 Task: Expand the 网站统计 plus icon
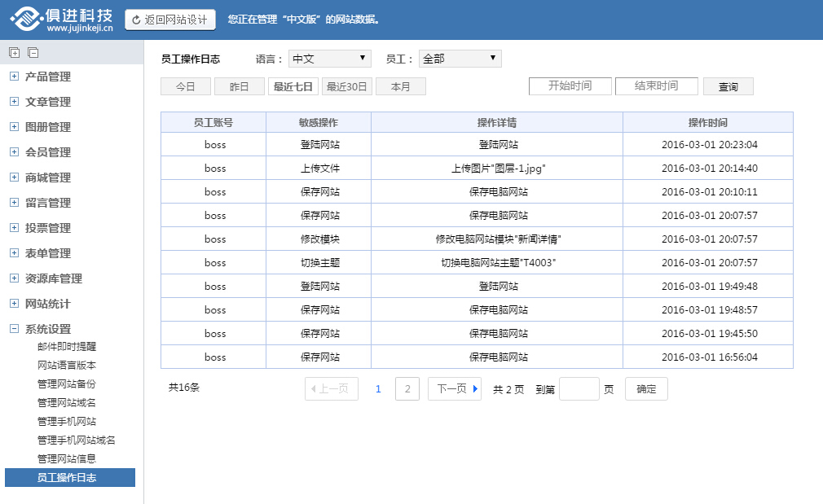pyautogui.click(x=14, y=304)
